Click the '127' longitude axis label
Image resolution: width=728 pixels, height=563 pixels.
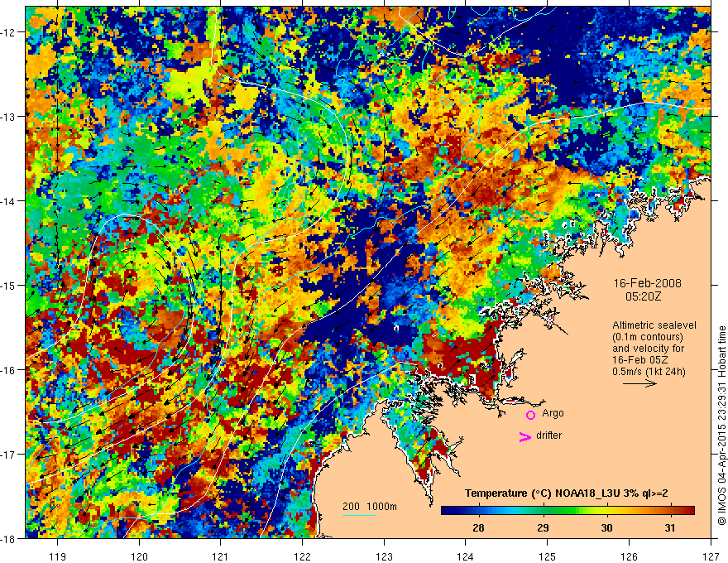click(x=711, y=556)
